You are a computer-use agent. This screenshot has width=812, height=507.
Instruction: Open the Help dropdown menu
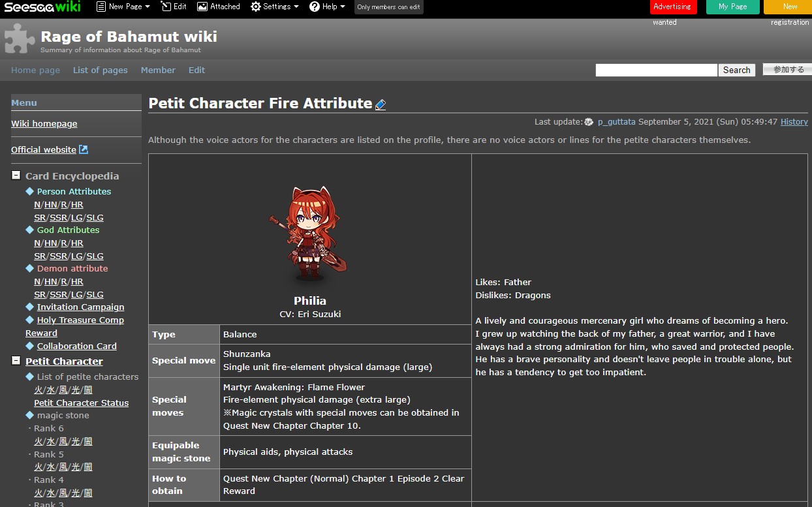click(327, 7)
